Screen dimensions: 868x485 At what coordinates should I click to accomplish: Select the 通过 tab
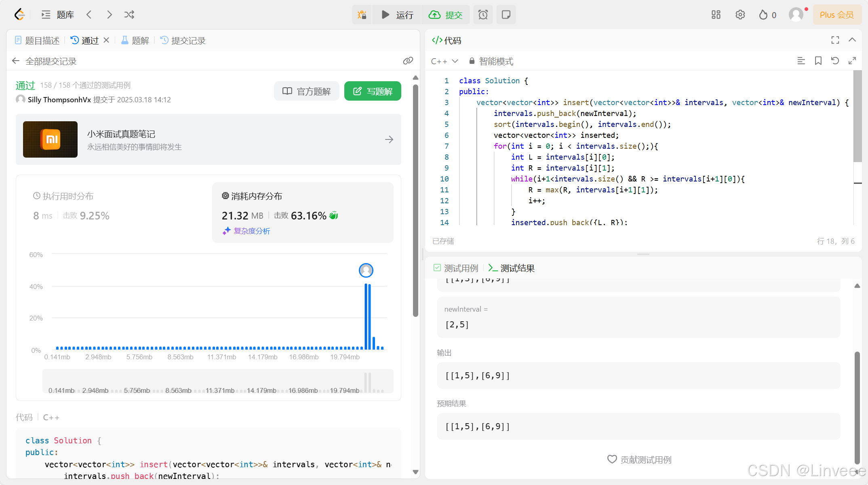85,40
